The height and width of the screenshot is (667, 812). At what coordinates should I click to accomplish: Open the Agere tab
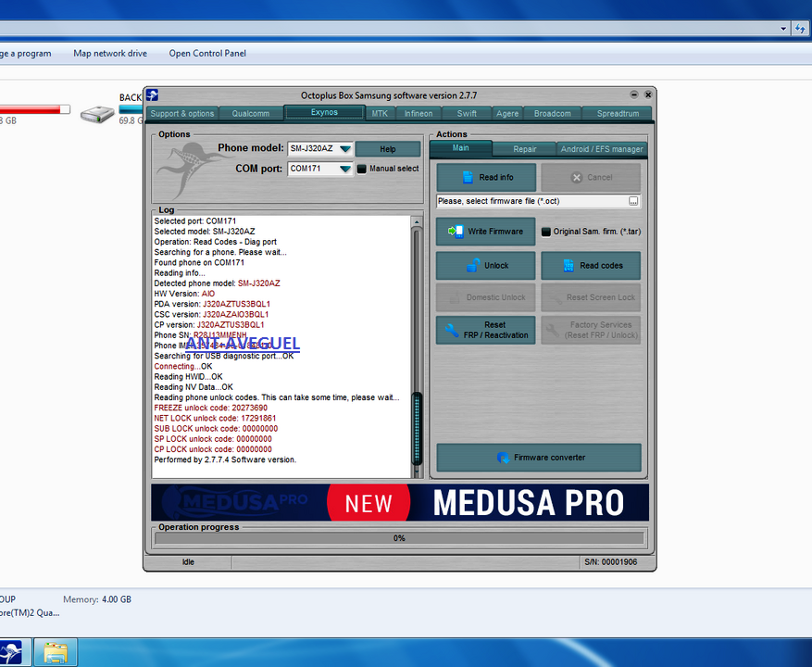point(507,114)
